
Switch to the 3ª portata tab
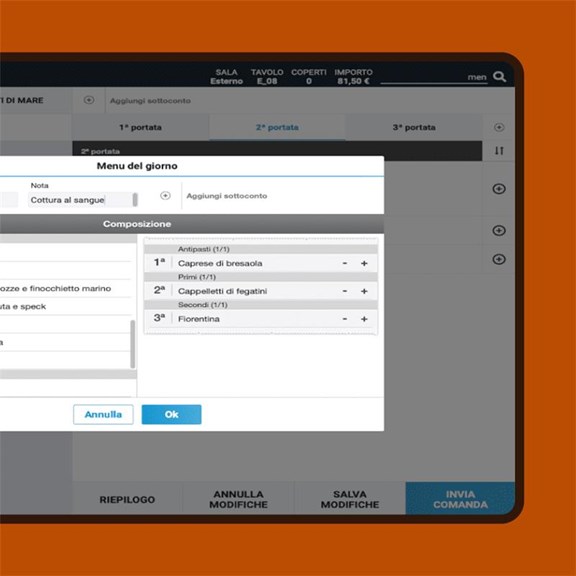pos(414,127)
